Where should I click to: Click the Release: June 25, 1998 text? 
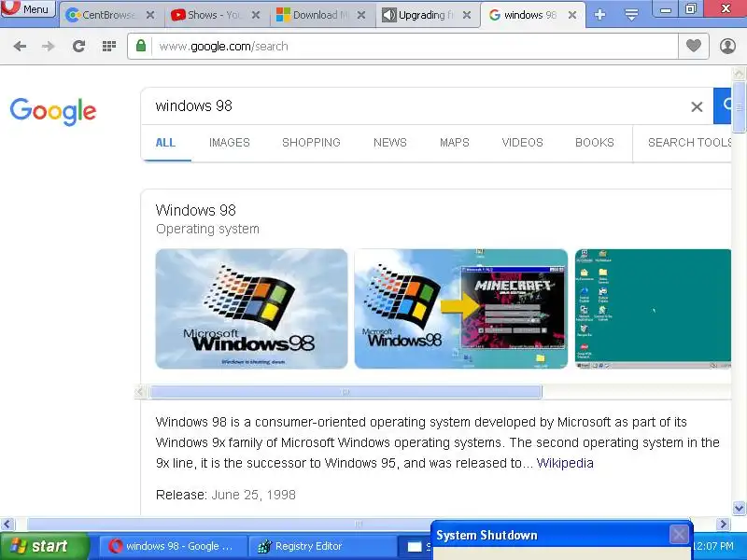click(x=225, y=495)
